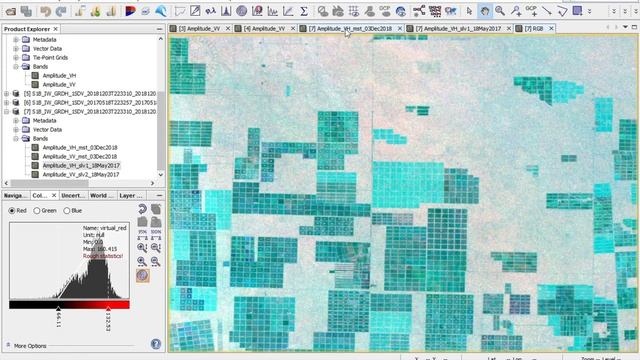Open the GCP Manager icon

pyautogui.click(x=384, y=11)
